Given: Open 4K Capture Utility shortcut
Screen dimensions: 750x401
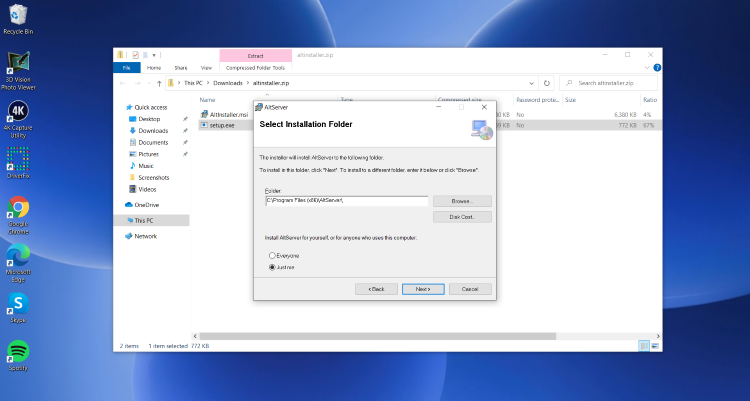Looking at the screenshot, I should coord(17,111).
